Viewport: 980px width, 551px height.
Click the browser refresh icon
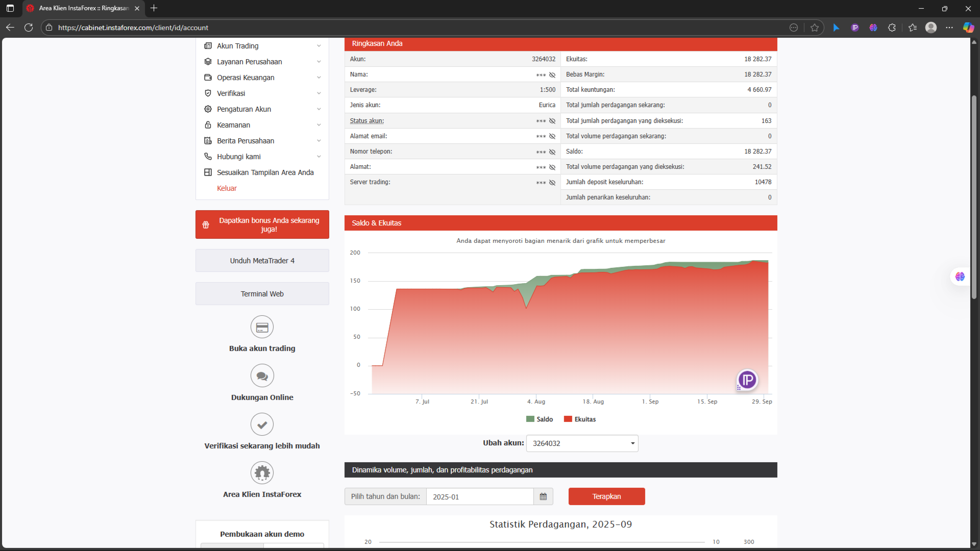pyautogui.click(x=29, y=28)
